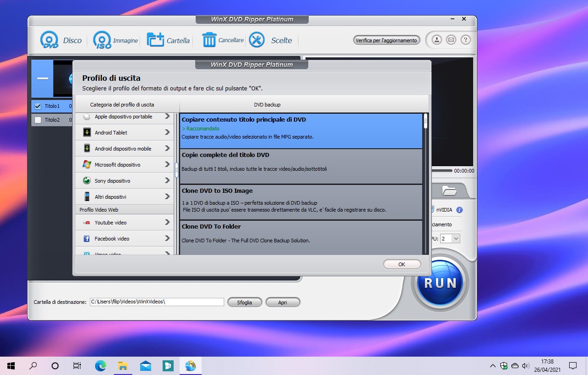This screenshot has height=375, width=588.
Task: Select Clone DVD to ISO Image
Action: (x=301, y=202)
